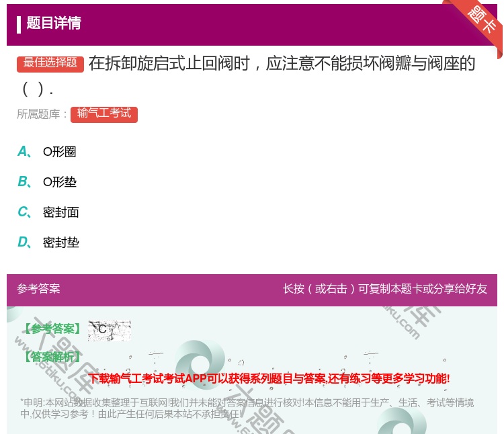Select option B O形垫

click(x=47, y=182)
